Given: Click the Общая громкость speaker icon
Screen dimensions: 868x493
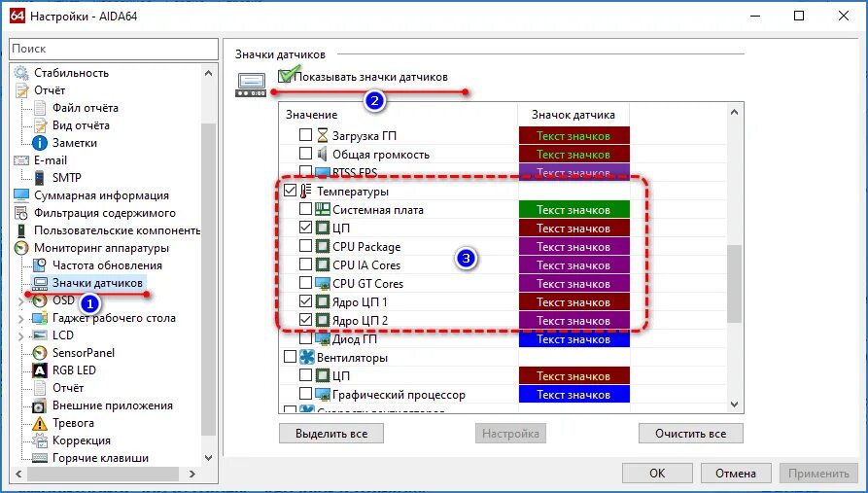Looking at the screenshot, I should click(322, 154).
